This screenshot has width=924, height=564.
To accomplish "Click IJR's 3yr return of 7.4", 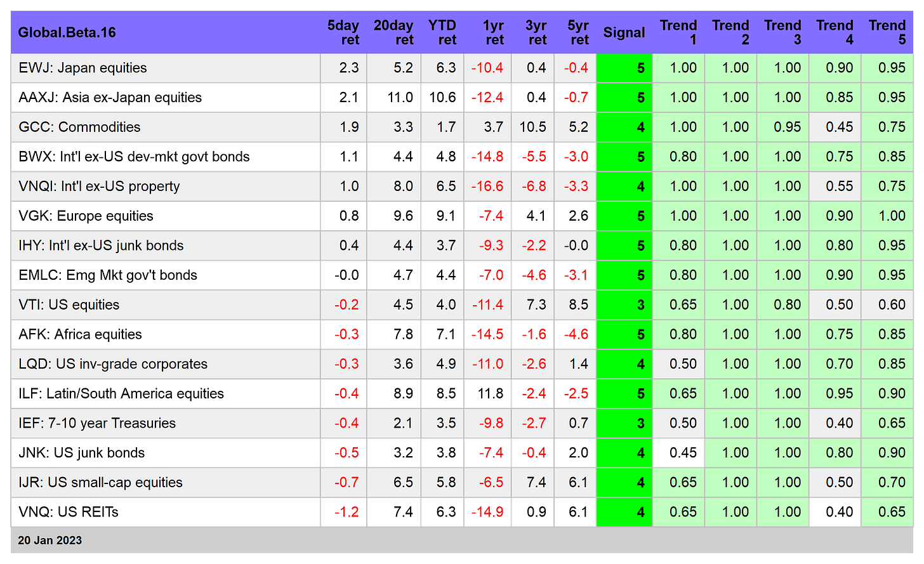I will click(537, 482).
